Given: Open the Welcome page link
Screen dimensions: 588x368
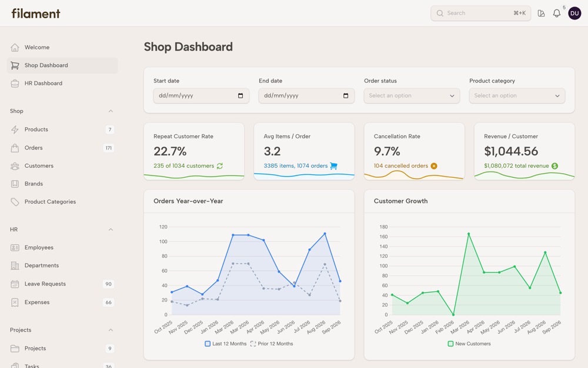Looking at the screenshot, I should [36, 47].
